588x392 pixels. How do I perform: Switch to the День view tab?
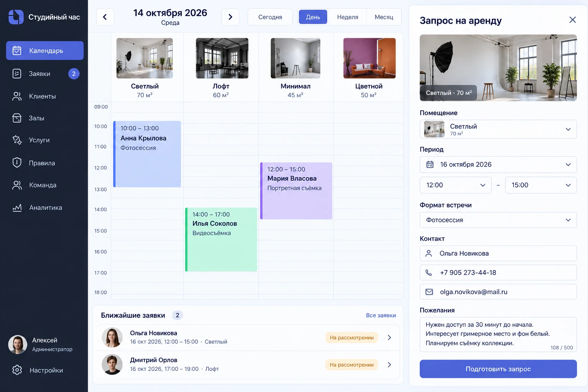click(313, 17)
